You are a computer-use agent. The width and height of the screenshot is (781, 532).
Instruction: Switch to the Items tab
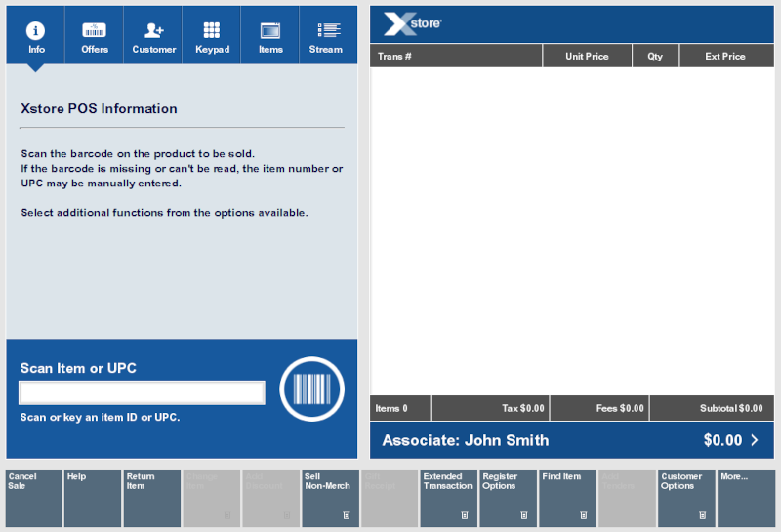click(270, 35)
